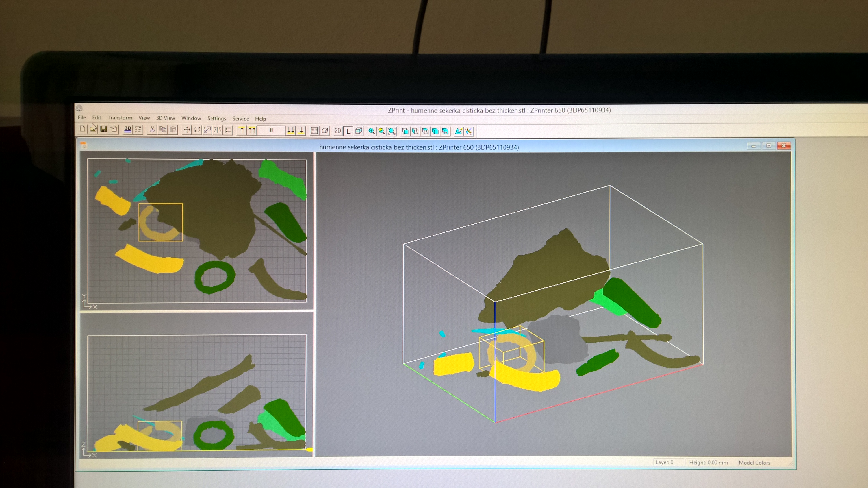868x488 pixels.
Task: Click the import file icon next to Save
Action: (x=114, y=129)
